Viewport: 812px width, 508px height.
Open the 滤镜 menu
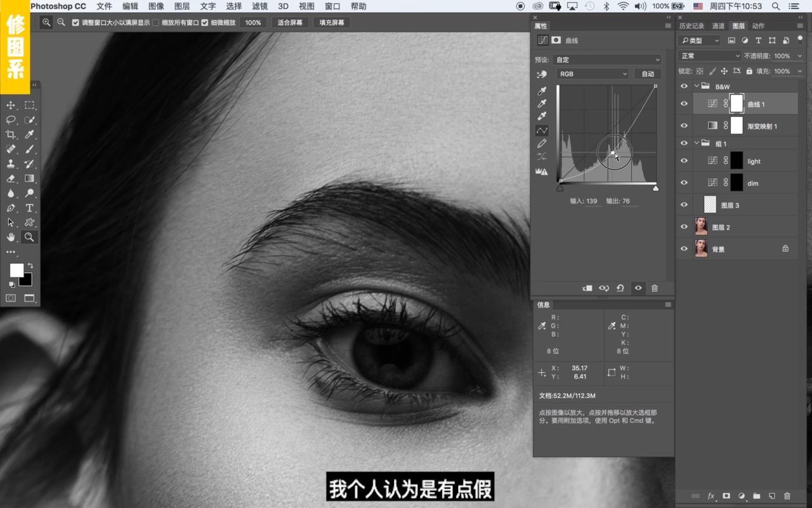tap(259, 6)
